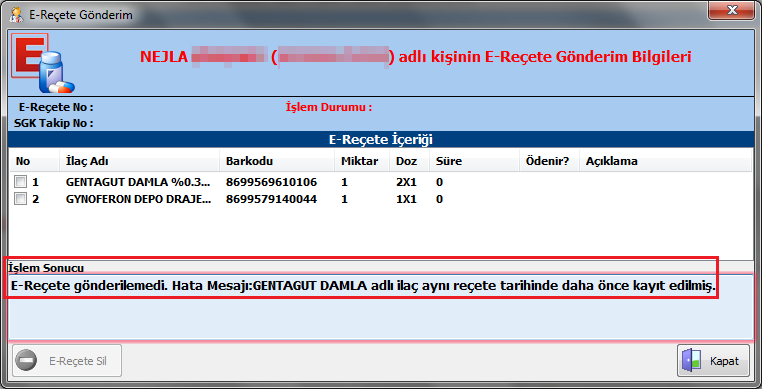The height and width of the screenshot is (390, 762).
Task: Tick the checkbox for GENTAGUT DAMLA row
Action: pyautogui.click(x=20, y=183)
